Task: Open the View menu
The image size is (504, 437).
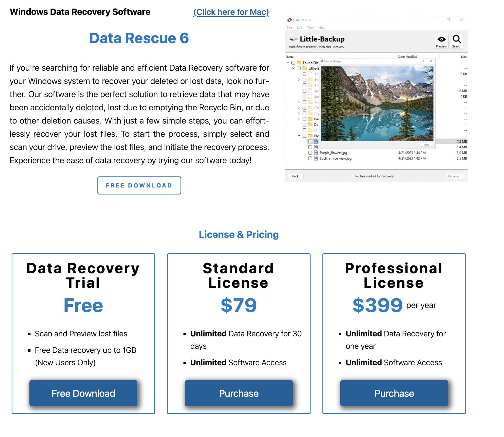Action: [x=310, y=27]
